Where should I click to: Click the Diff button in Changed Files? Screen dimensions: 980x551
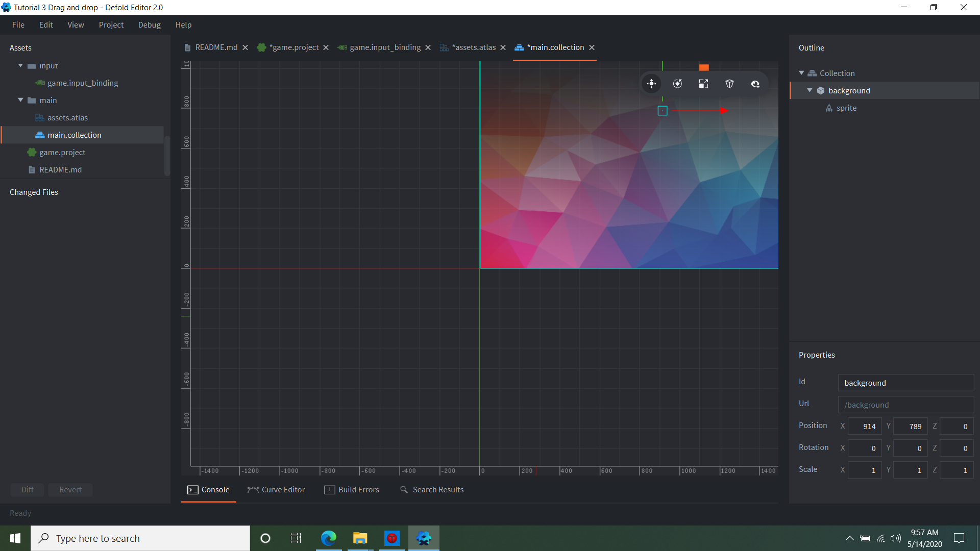27,489
